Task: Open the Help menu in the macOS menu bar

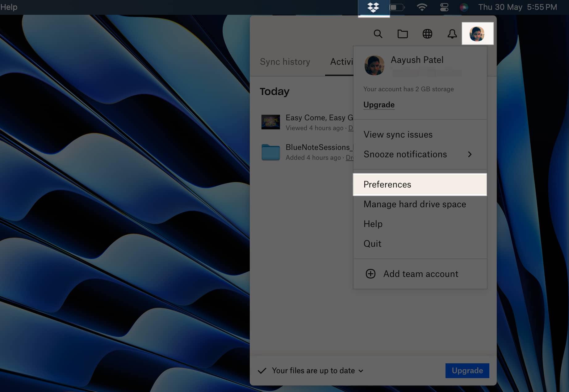Action: click(9, 7)
